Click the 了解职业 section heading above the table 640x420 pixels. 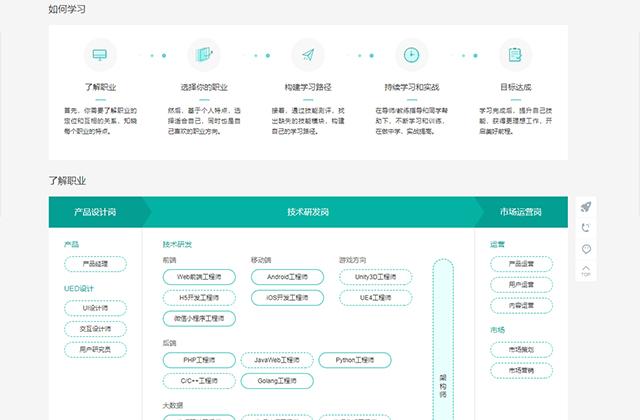(67, 181)
